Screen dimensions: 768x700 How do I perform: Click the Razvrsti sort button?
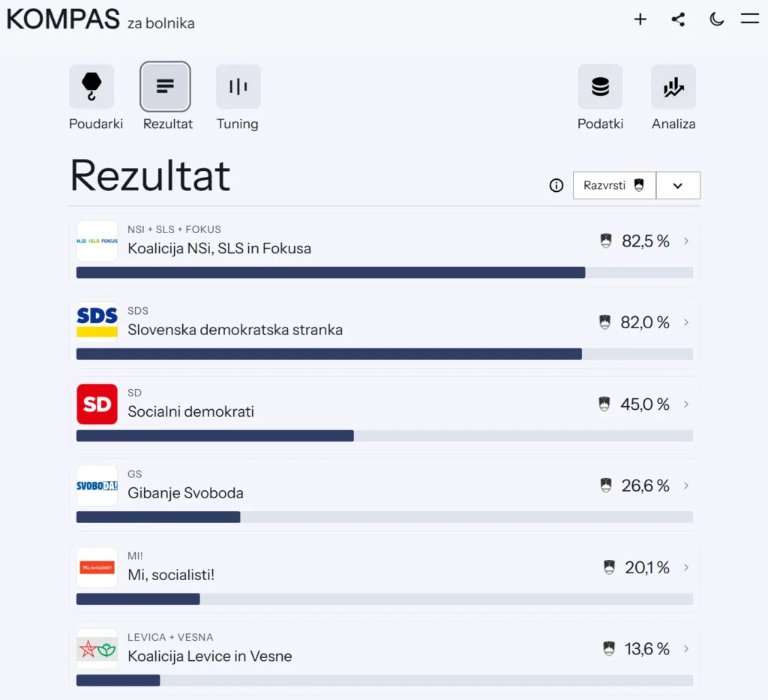click(614, 186)
